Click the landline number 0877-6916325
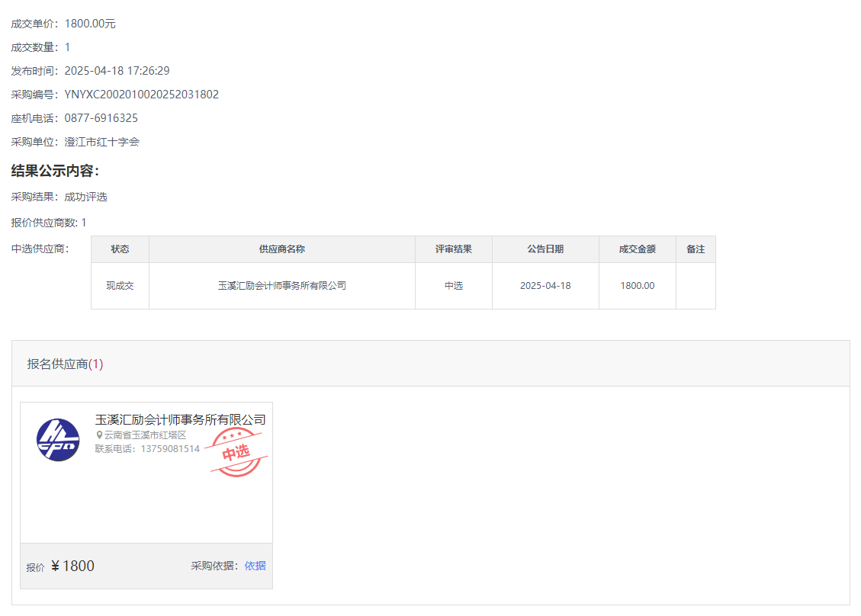The height and width of the screenshot is (616, 861). [x=101, y=118]
